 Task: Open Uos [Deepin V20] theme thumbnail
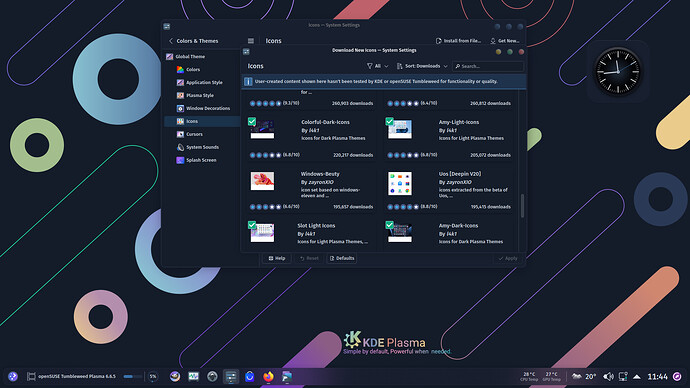pos(400,183)
